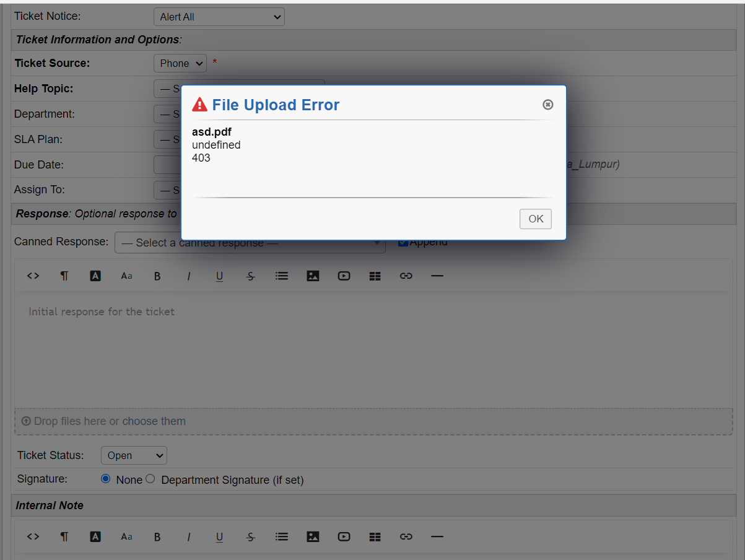
Task: Open the Ticket Notice dropdown
Action: click(x=219, y=17)
